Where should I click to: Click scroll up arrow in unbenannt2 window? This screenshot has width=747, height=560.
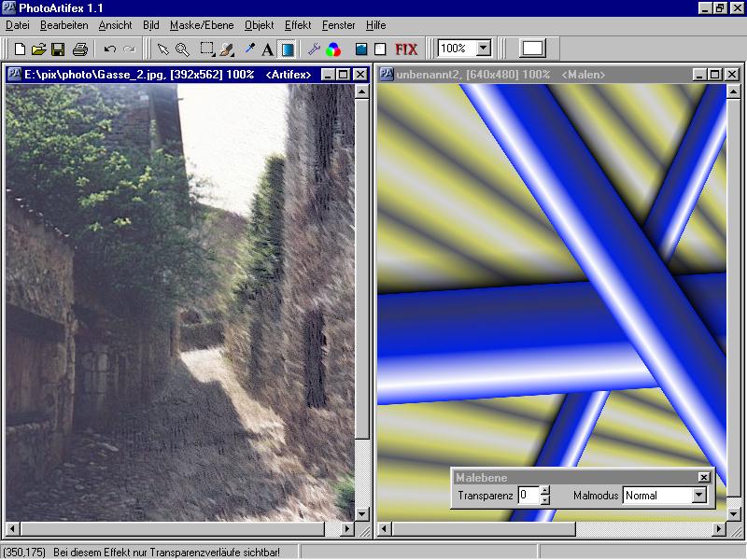(x=734, y=91)
